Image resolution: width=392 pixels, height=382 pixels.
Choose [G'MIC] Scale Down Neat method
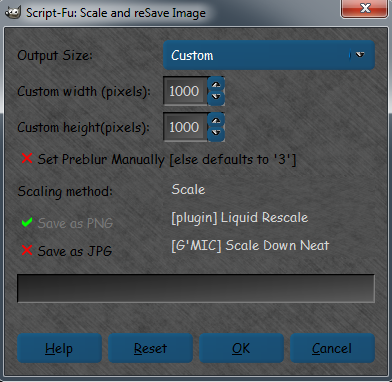click(x=250, y=246)
